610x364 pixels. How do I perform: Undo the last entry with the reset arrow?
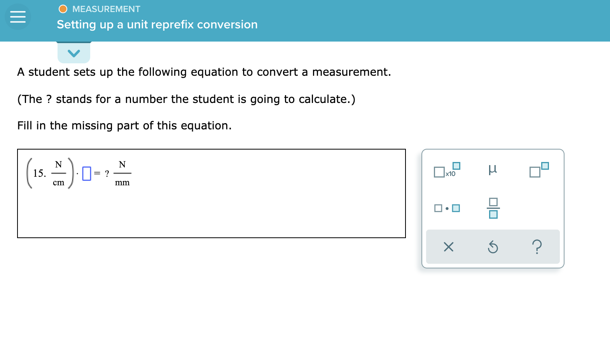[x=493, y=246]
